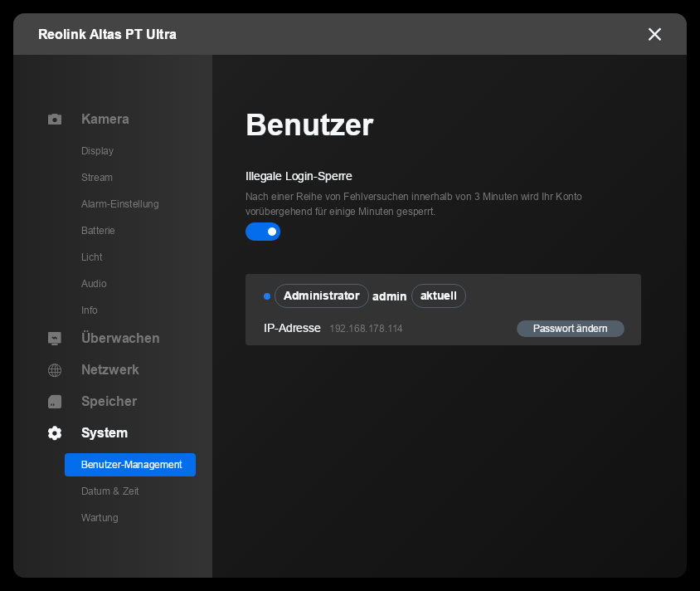
Task: Close the Reolink settings dialog
Action: click(x=654, y=34)
